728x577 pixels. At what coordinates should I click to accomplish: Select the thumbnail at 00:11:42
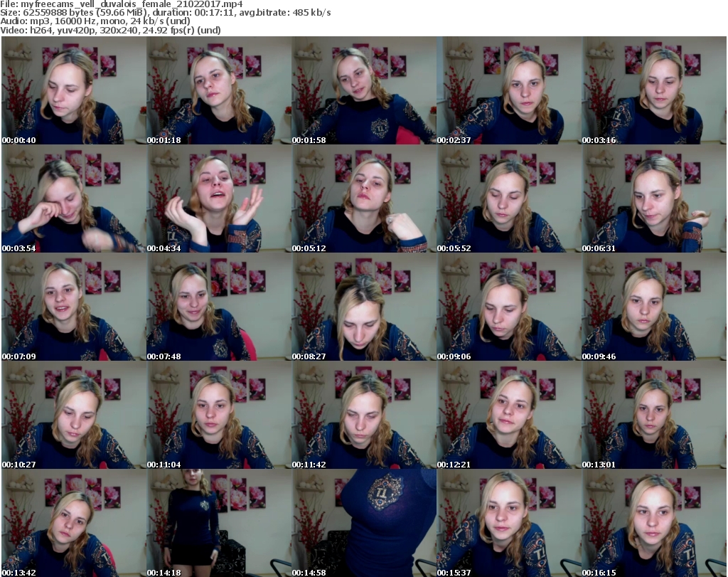[364, 415]
